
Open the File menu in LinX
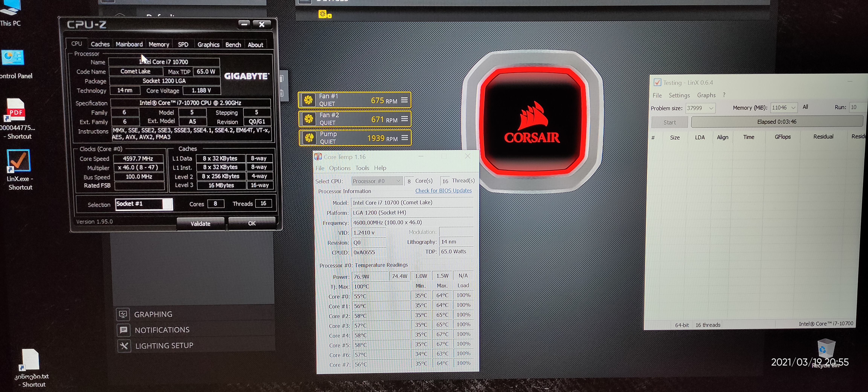tap(657, 95)
